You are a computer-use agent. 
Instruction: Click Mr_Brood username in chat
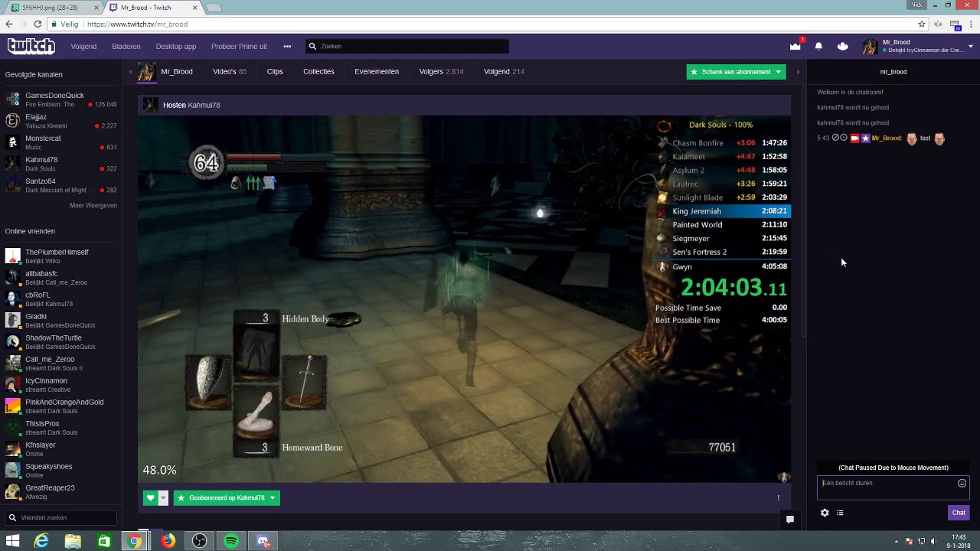tap(887, 139)
